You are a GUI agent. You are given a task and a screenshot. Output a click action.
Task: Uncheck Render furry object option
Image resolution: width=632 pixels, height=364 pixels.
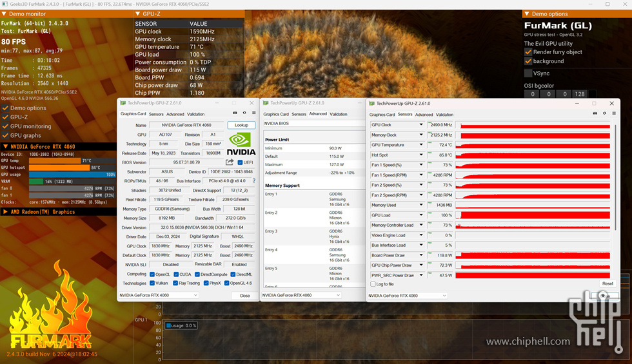528,52
